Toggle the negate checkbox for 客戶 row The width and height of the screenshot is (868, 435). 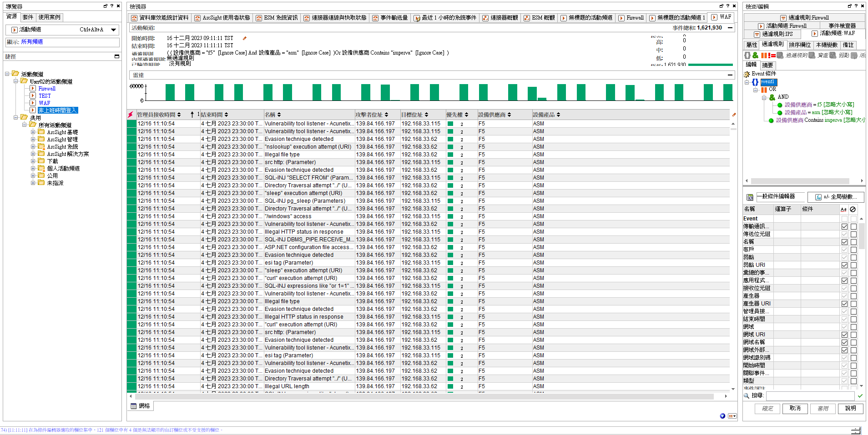pos(853,250)
